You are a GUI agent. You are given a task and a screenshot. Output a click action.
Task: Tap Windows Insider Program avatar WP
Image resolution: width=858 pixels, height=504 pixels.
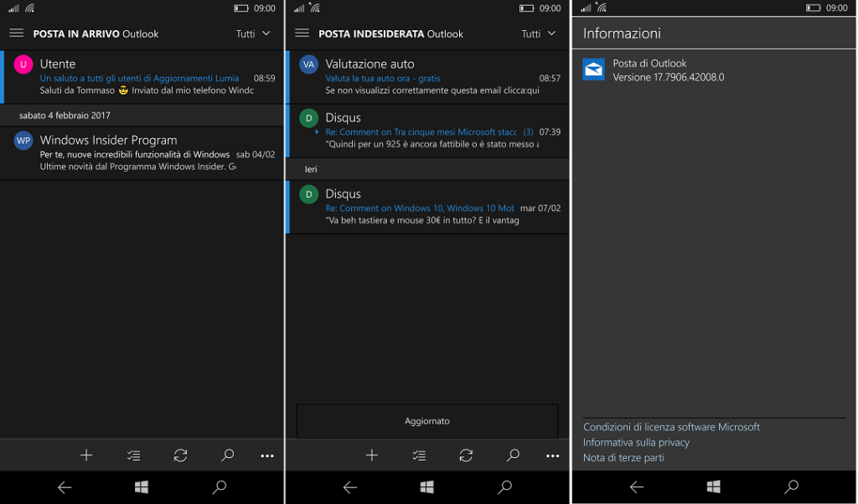pyautogui.click(x=23, y=141)
